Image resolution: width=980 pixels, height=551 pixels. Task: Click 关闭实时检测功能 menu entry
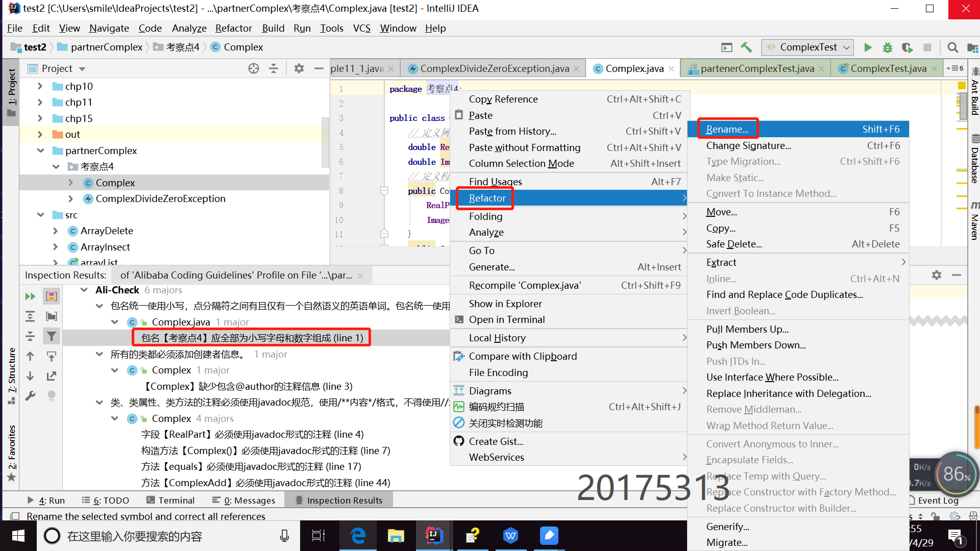point(568,423)
